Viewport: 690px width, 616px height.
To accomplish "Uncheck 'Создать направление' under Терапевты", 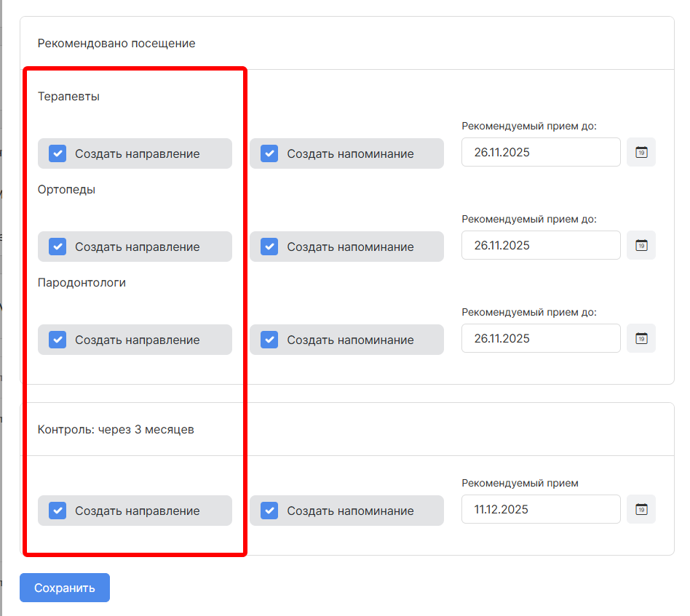I will tap(57, 153).
